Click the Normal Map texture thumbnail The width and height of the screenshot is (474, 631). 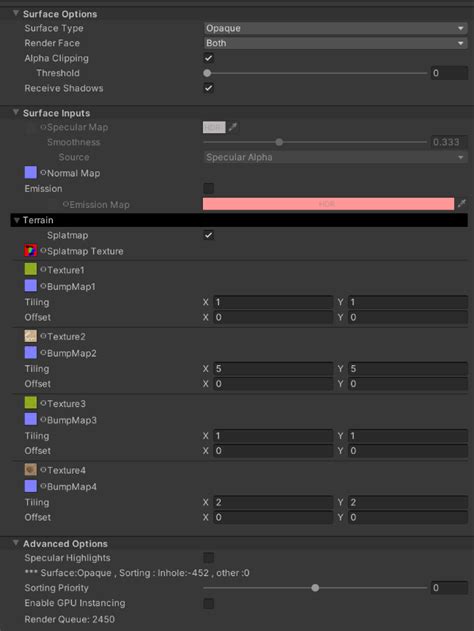click(31, 173)
